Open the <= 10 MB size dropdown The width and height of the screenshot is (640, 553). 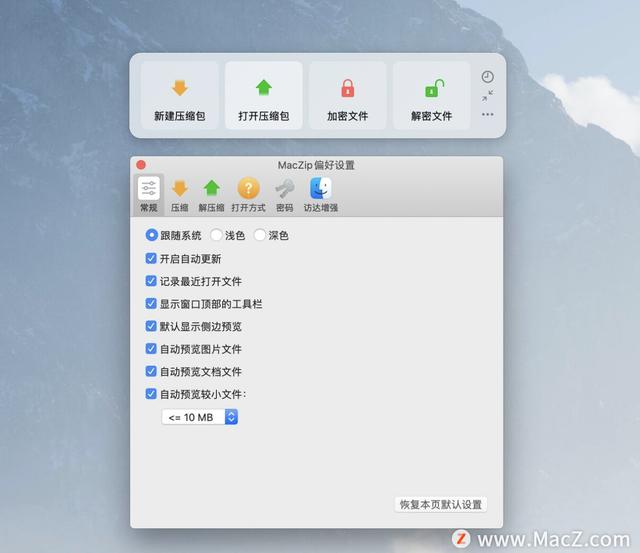[x=200, y=417]
